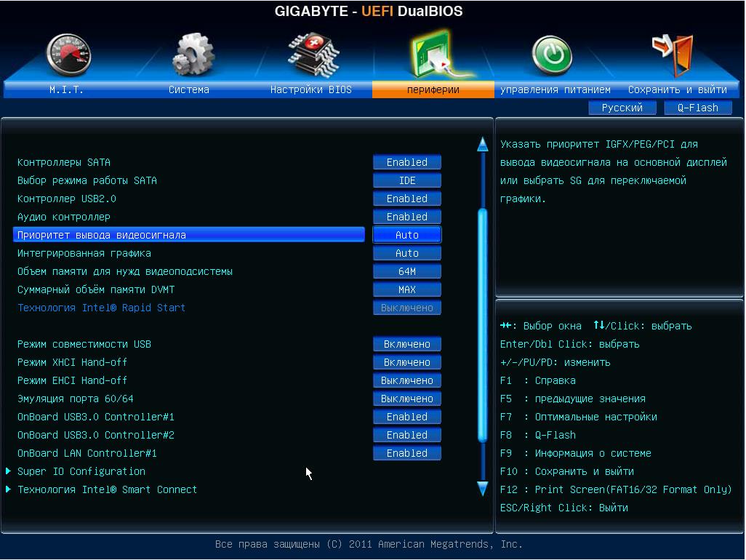Select the периферии tab

tap(433, 89)
